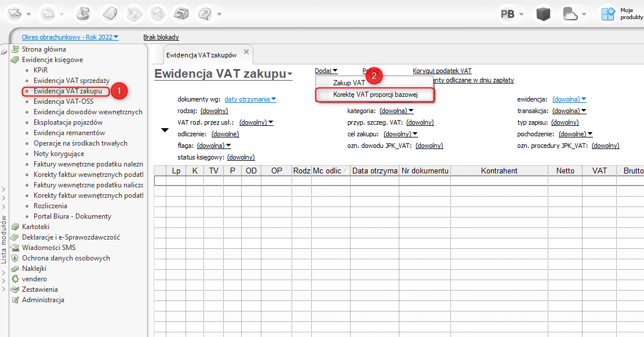Click the pin icon beside module list
This screenshot has width=644, height=337.
(x=4, y=52)
